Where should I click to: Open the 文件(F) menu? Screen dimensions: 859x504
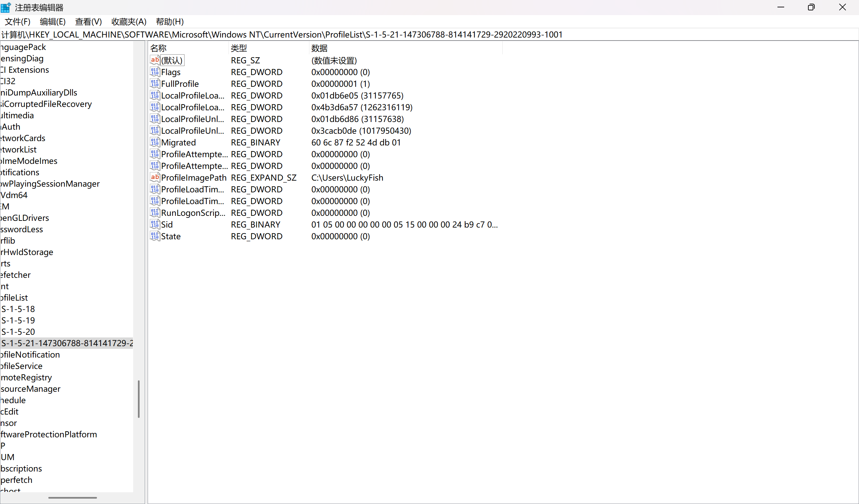pos(17,22)
